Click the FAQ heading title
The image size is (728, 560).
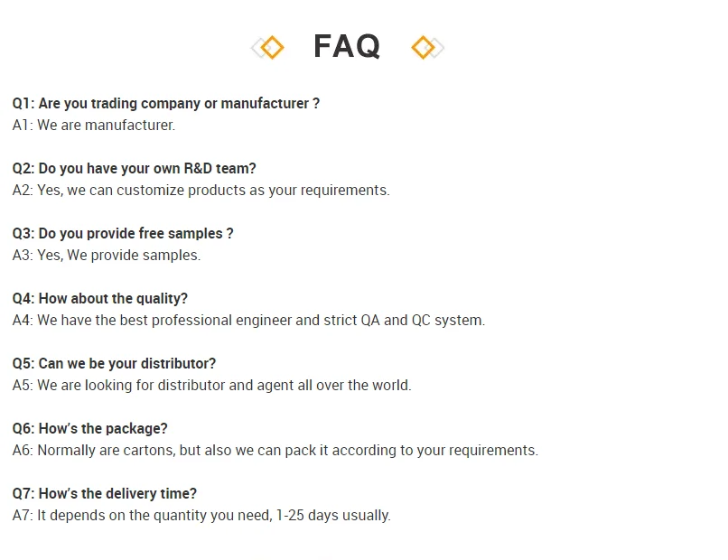[x=347, y=46]
